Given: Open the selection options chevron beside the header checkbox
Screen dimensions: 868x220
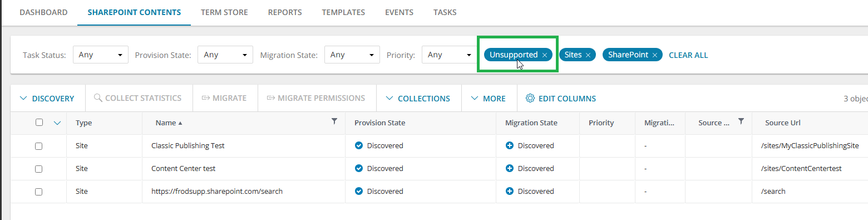Looking at the screenshot, I should 57,123.
